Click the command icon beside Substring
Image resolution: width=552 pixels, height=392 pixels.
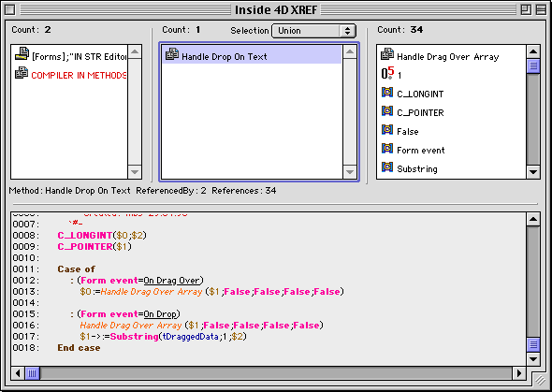(387, 167)
